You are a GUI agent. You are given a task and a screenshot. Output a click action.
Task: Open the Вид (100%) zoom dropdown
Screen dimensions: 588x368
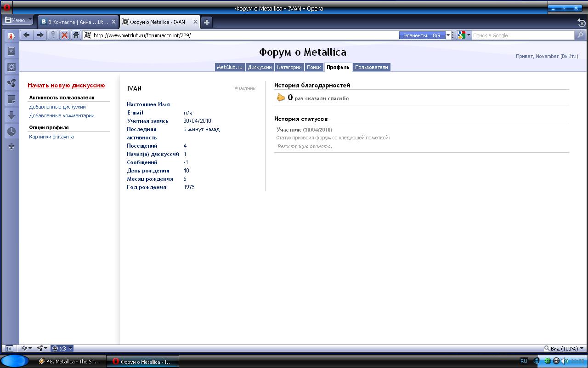564,349
